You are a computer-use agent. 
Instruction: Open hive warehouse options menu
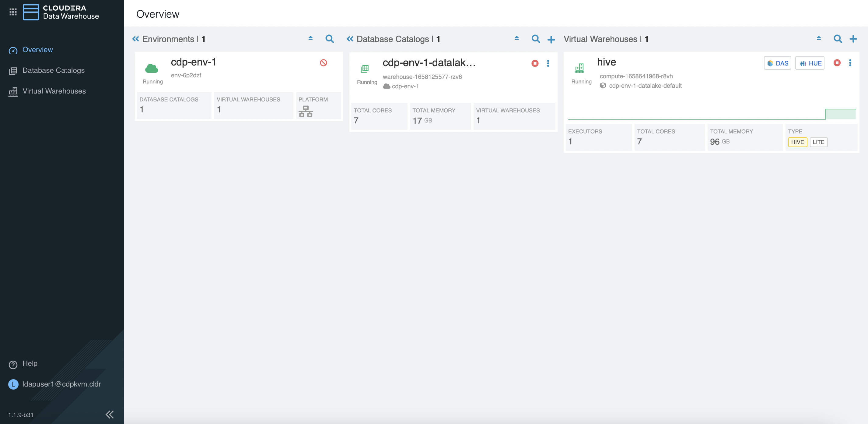(x=850, y=63)
